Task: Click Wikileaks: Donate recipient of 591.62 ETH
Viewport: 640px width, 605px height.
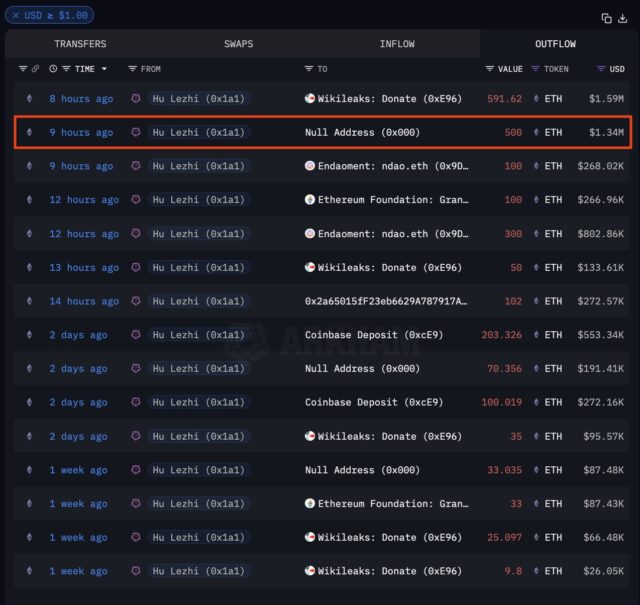Action: tap(389, 99)
